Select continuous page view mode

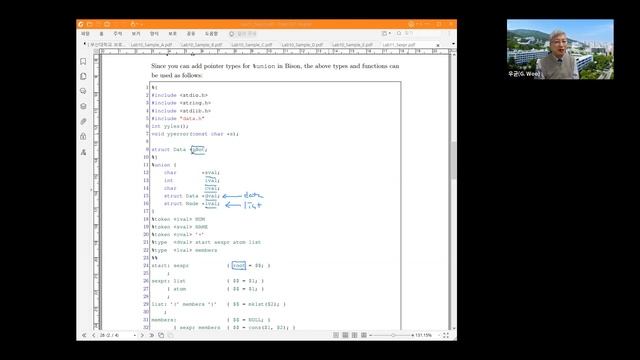pos(345,335)
